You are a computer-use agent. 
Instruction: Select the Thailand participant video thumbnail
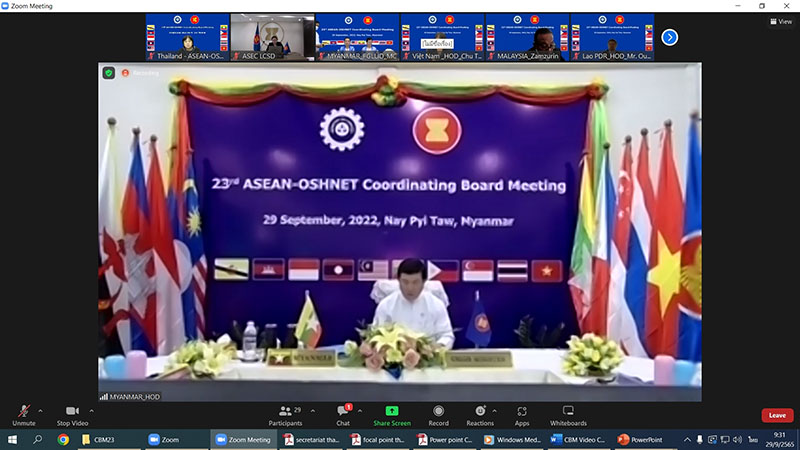coord(186,37)
